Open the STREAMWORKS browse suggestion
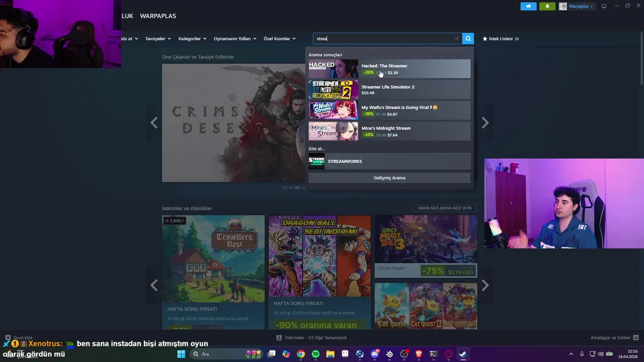This screenshot has height=362, width=644. click(389, 161)
